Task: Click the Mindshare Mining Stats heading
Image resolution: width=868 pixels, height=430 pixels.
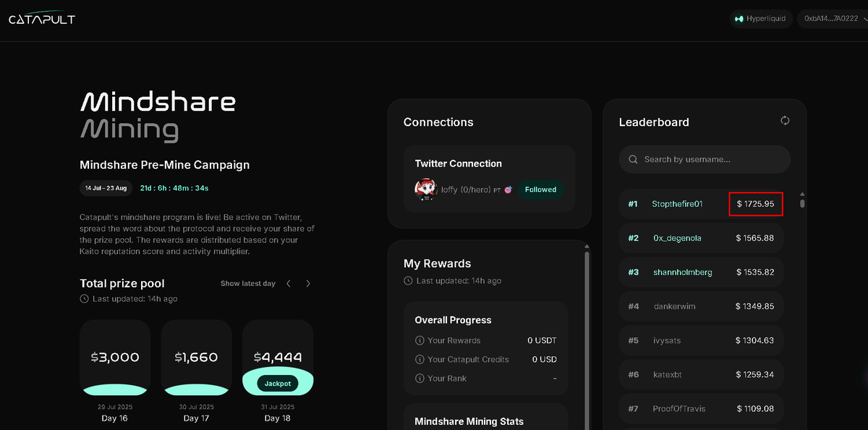Action: [469, 421]
